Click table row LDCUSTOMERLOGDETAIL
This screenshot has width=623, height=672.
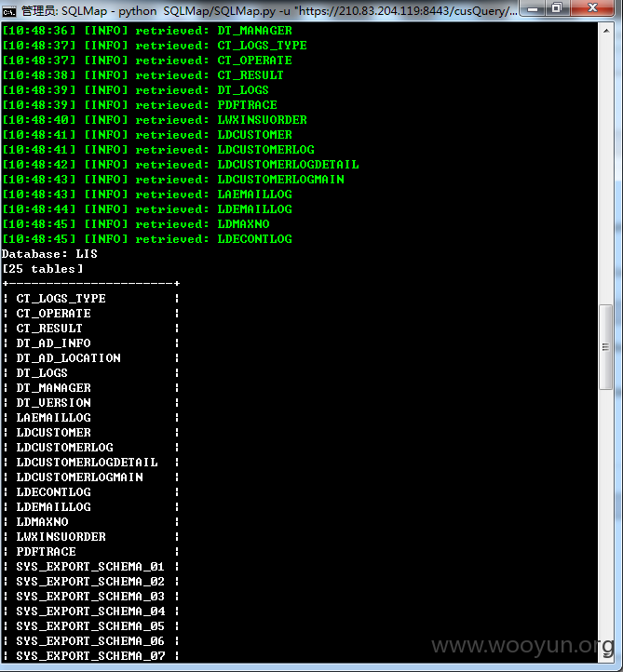coord(91,463)
